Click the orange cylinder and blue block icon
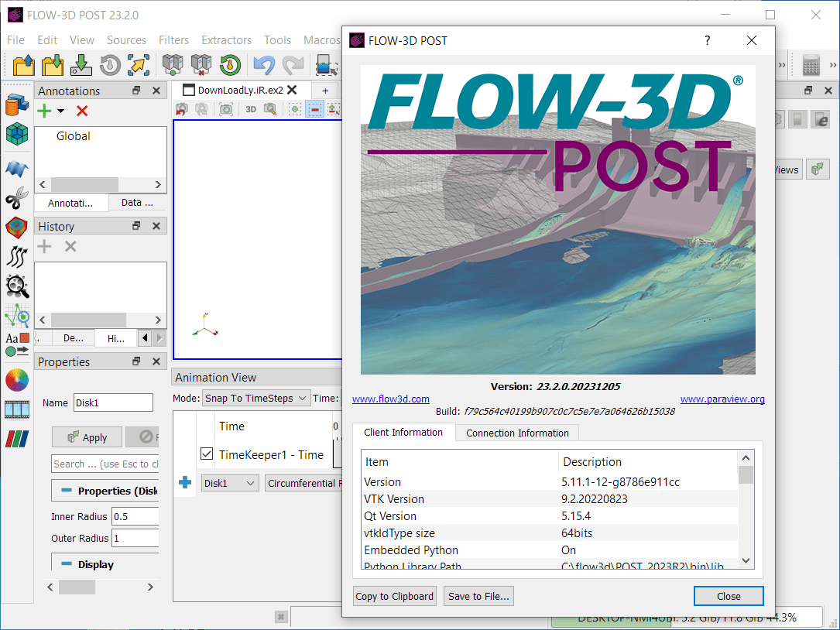 click(x=16, y=105)
